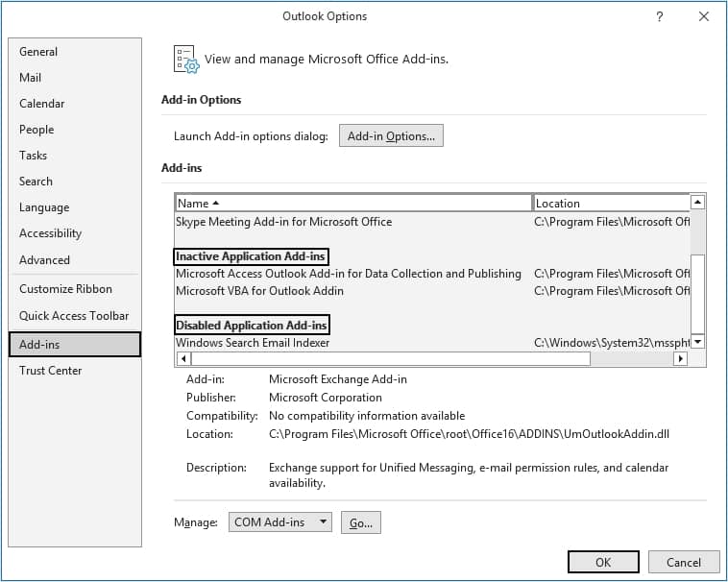Close the Outlook Options dialog
This screenshot has height=582, width=728.
coord(704,16)
